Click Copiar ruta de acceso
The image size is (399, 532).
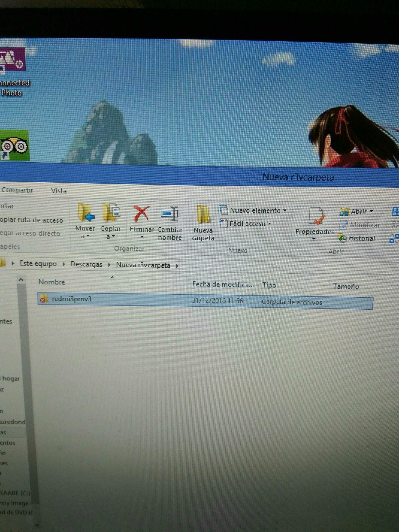click(31, 220)
